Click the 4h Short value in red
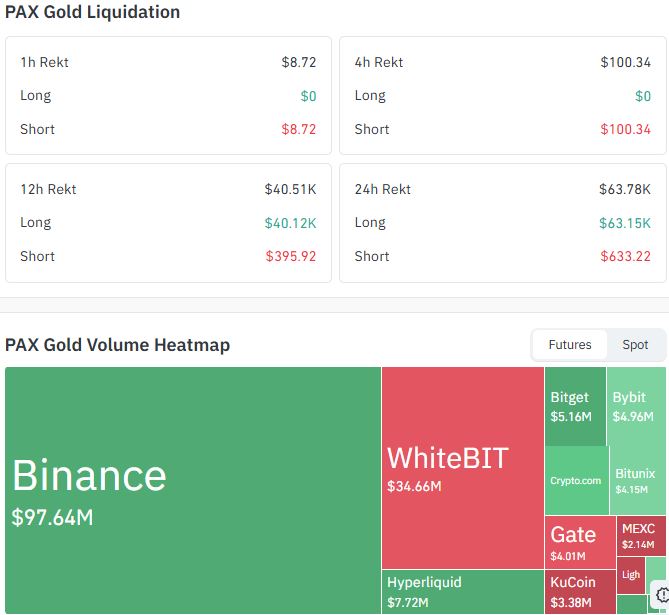Screen dimensions: 669x615 (625, 129)
